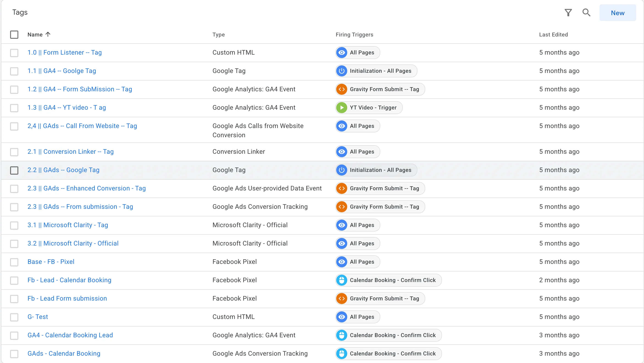Image resolution: width=644 pixels, height=363 pixels.
Task: Click mouse-click icon for GA4 Calendar Booking Lead
Action: point(341,335)
